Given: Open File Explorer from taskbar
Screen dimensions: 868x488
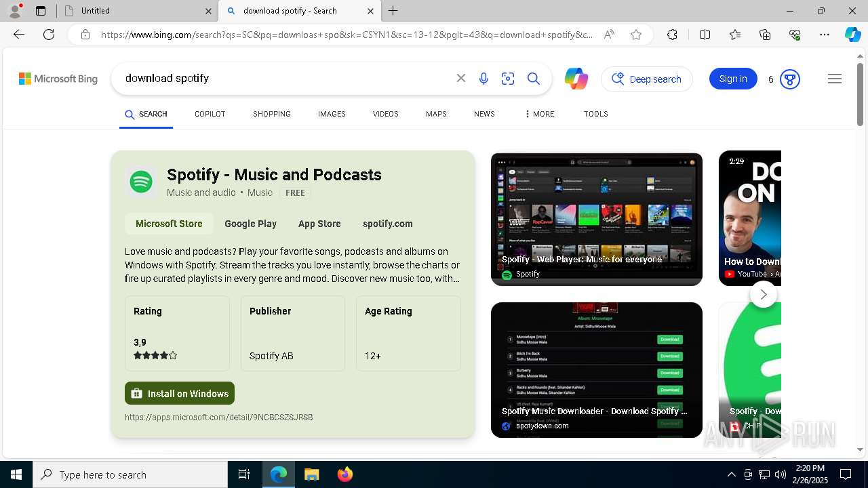Looking at the screenshot, I should click(x=311, y=474).
